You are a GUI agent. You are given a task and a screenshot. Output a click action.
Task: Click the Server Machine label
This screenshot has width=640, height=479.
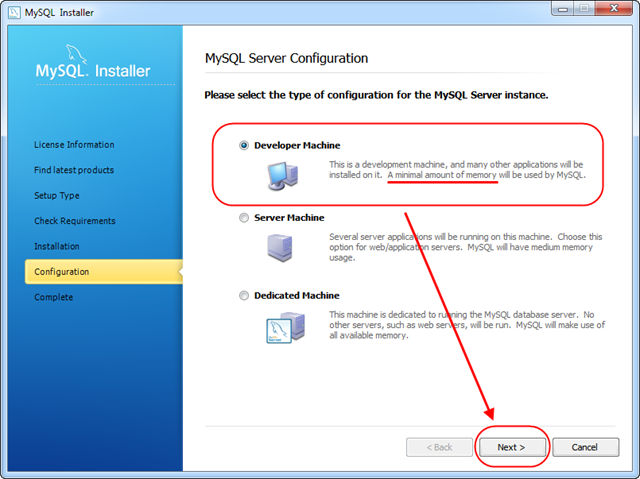pos(289,218)
